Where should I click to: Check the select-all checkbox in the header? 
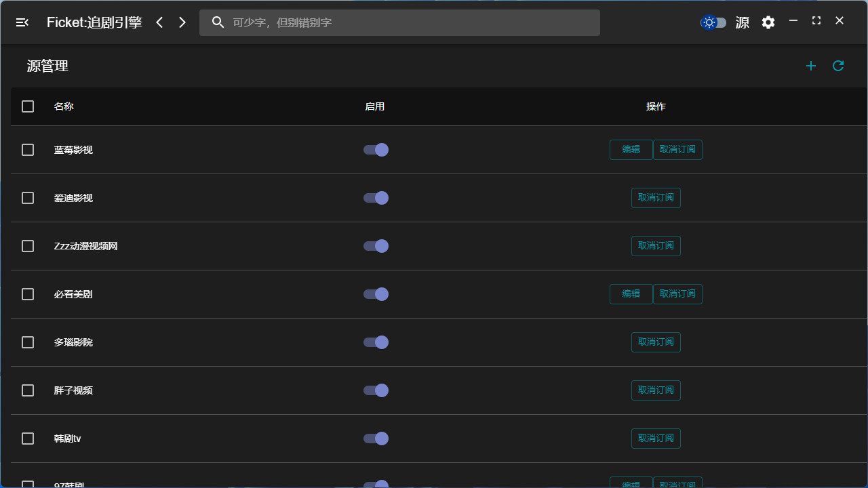28,106
